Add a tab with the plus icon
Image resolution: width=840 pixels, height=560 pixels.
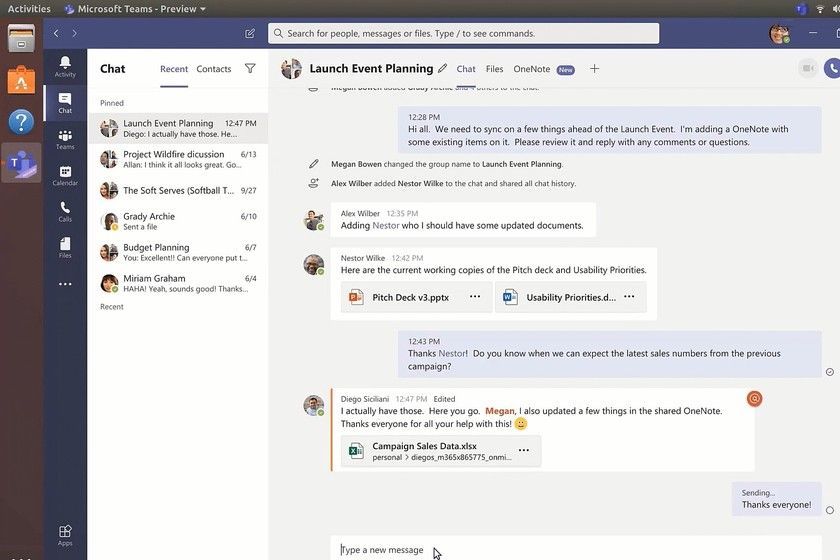tap(595, 69)
